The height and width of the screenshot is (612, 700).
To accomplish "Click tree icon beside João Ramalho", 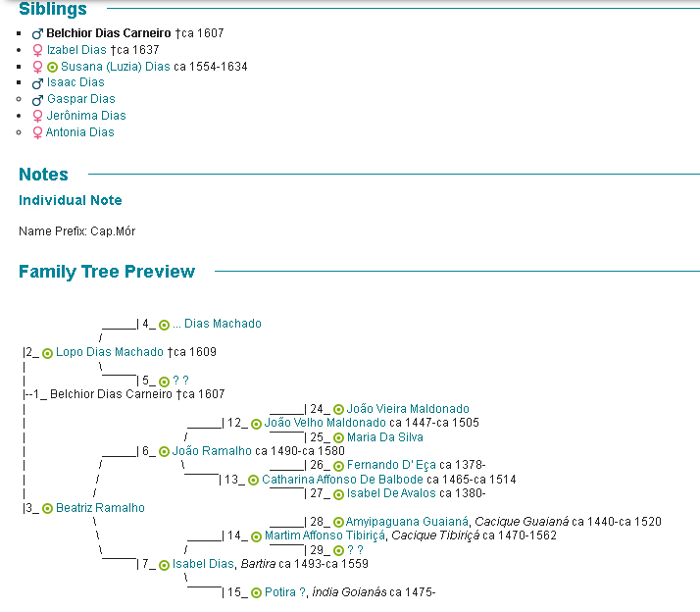I will [164, 452].
